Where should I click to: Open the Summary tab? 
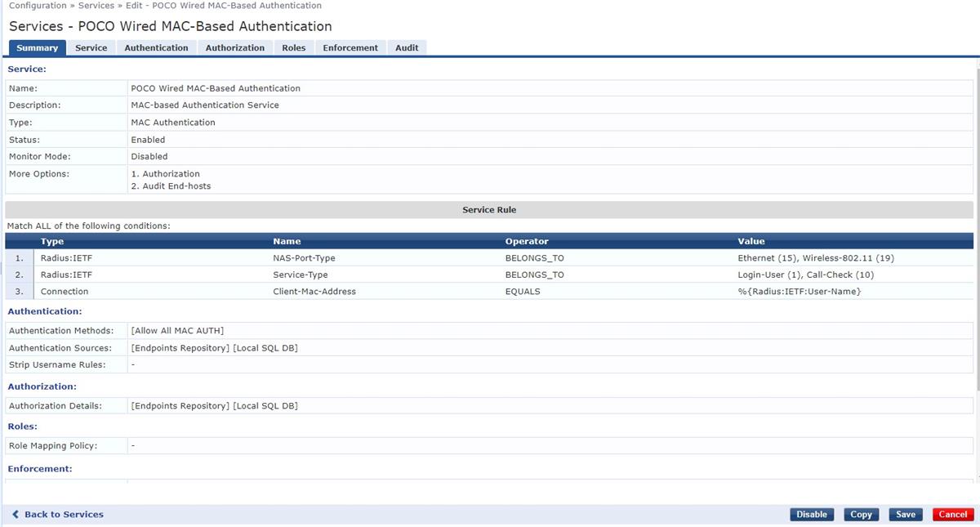[x=37, y=47]
